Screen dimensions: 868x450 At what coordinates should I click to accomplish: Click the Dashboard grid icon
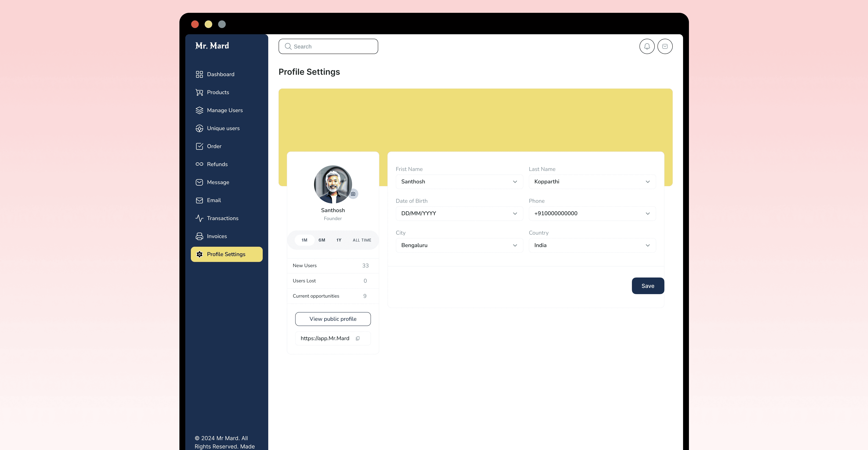199,74
